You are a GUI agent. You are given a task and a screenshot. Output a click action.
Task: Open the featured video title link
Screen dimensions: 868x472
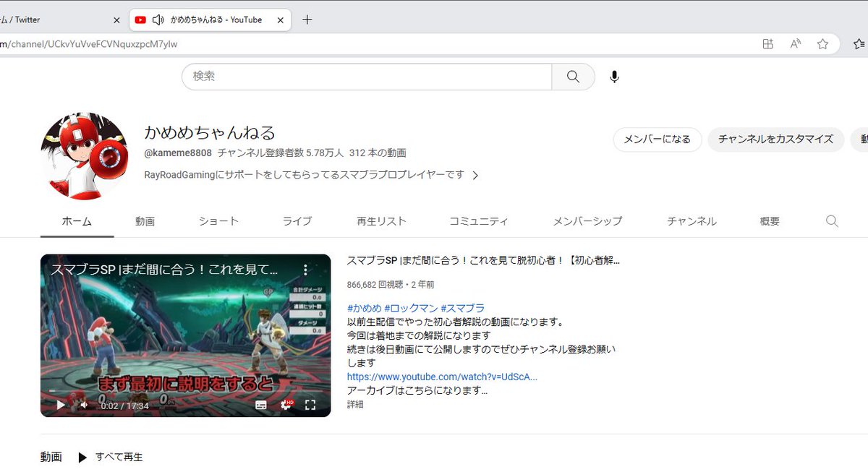tap(483, 260)
